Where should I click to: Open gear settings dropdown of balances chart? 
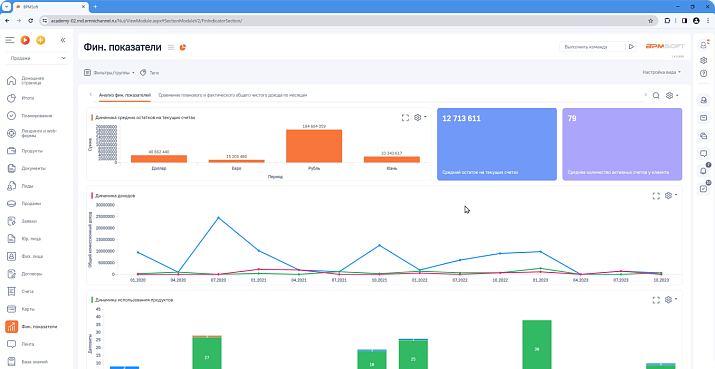(x=420, y=118)
